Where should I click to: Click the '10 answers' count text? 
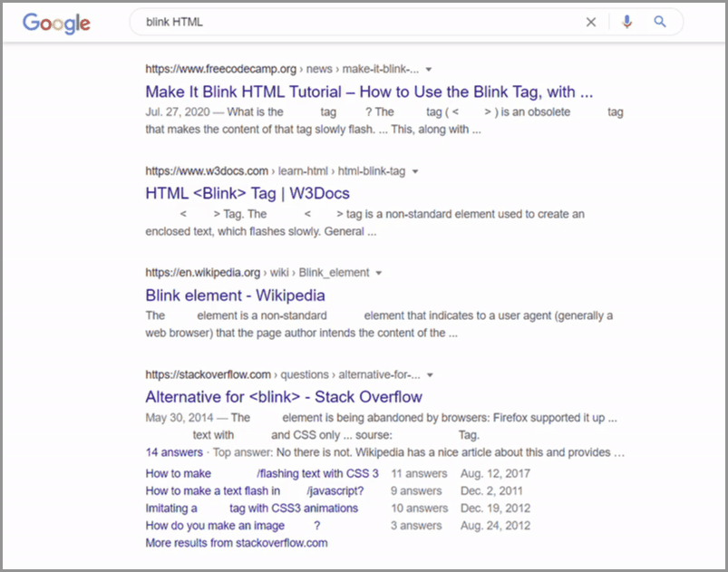pos(419,508)
